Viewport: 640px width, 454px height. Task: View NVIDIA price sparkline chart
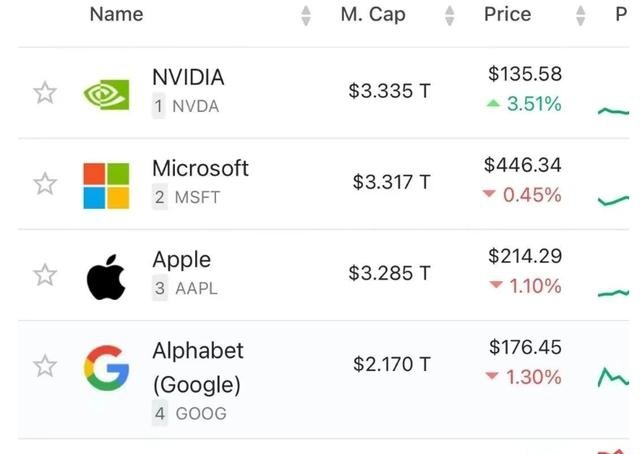click(x=613, y=111)
